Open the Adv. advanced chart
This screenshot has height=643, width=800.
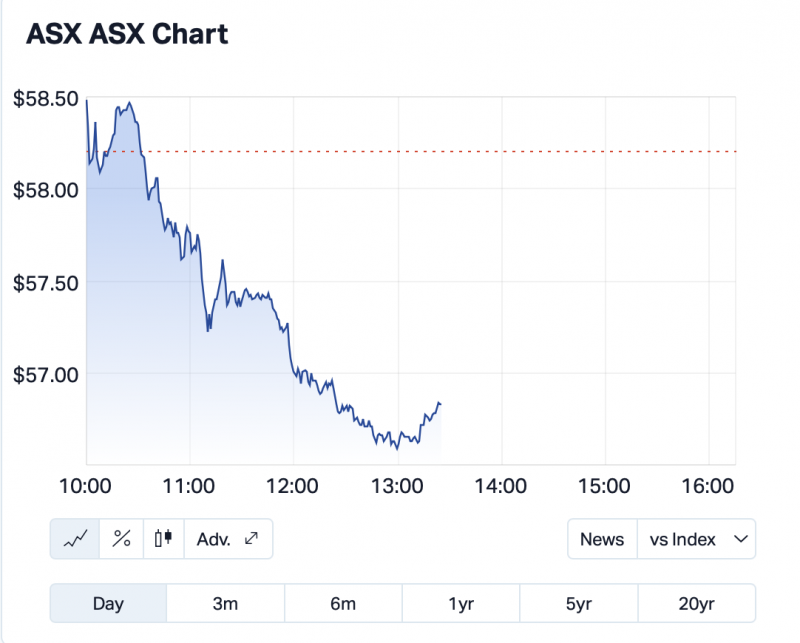(x=228, y=539)
